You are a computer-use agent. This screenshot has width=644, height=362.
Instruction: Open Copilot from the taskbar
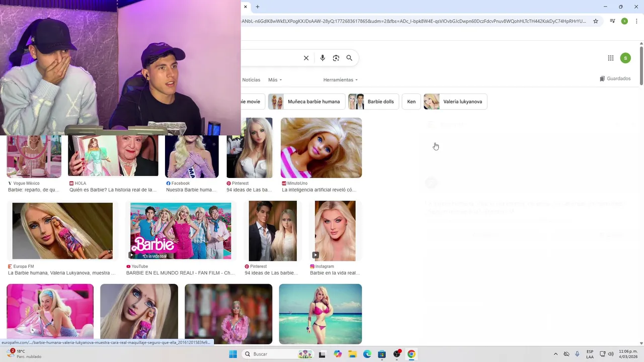pyautogui.click(x=338, y=354)
